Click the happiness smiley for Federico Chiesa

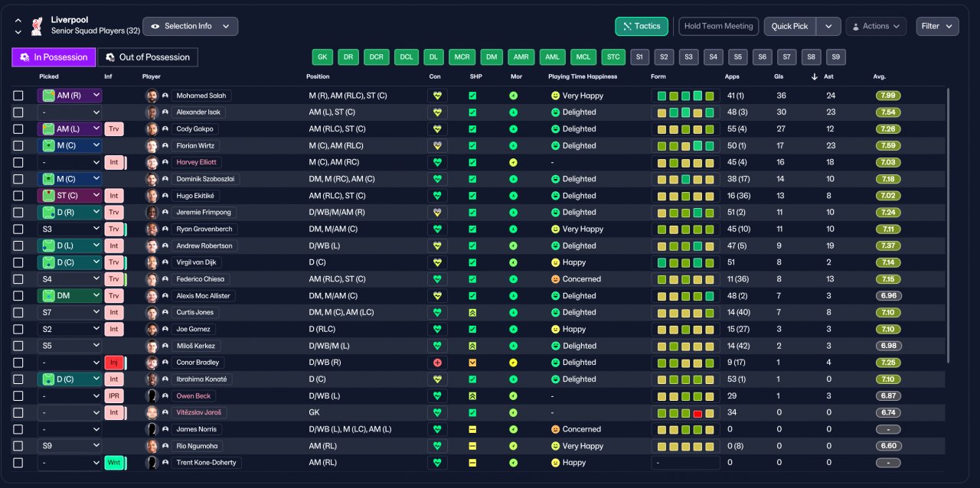[555, 279]
